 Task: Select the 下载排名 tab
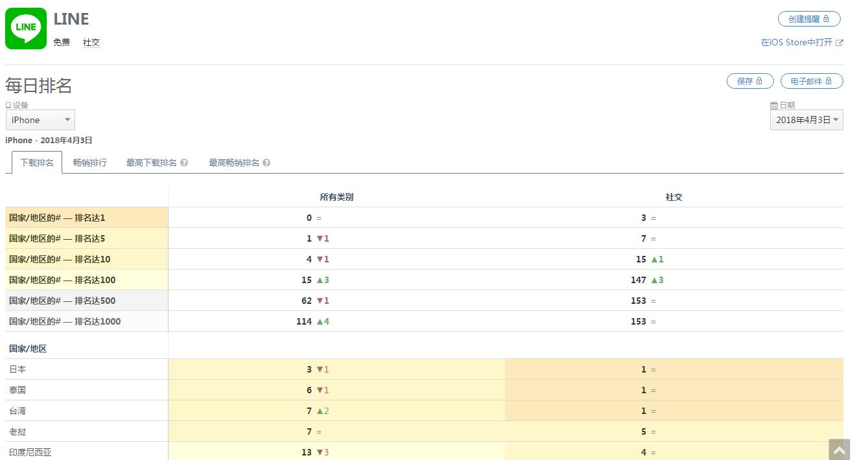pyautogui.click(x=37, y=163)
